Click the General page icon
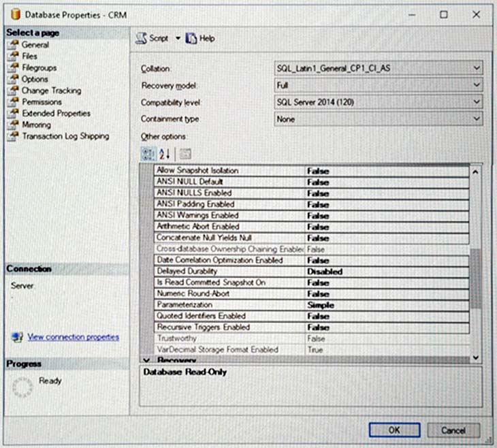 pos(14,45)
